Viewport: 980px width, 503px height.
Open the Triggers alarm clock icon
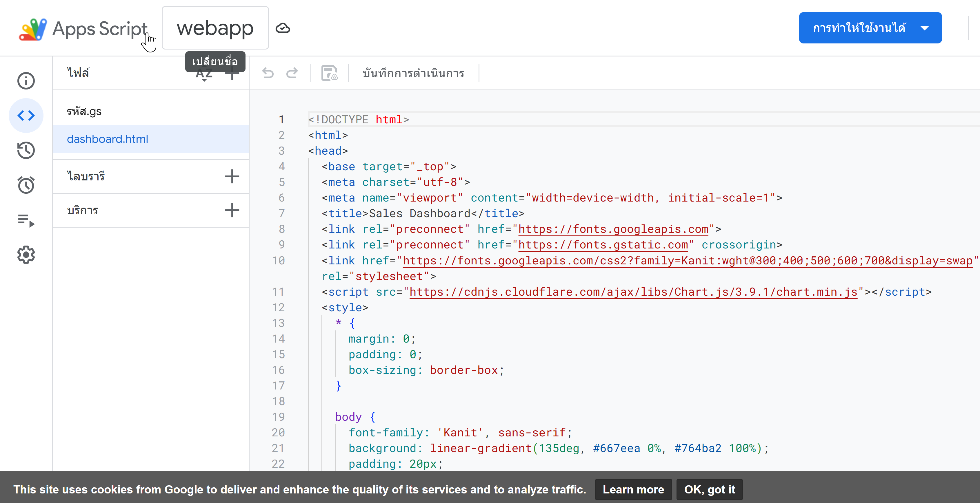[26, 185]
